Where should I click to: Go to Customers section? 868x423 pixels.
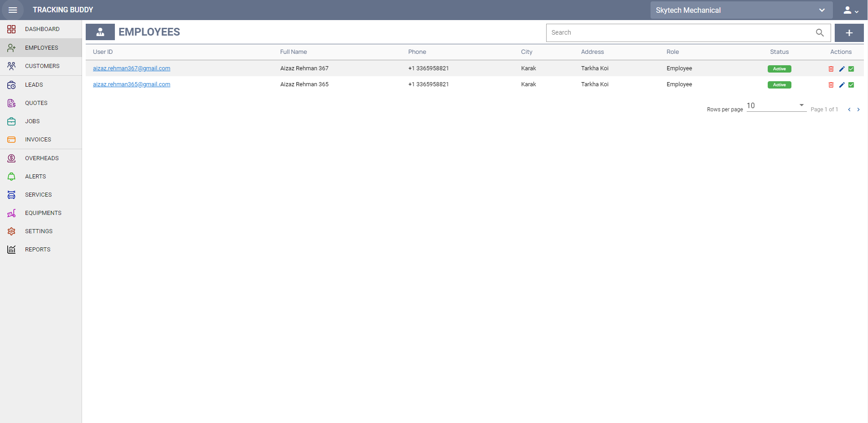(x=41, y=66)
